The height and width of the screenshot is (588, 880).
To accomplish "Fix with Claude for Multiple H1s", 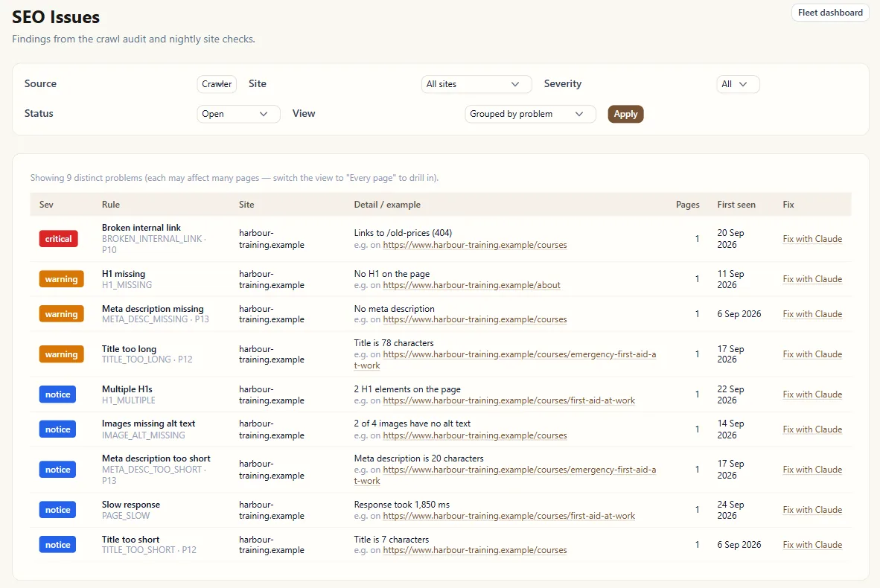I will [812, 394].
